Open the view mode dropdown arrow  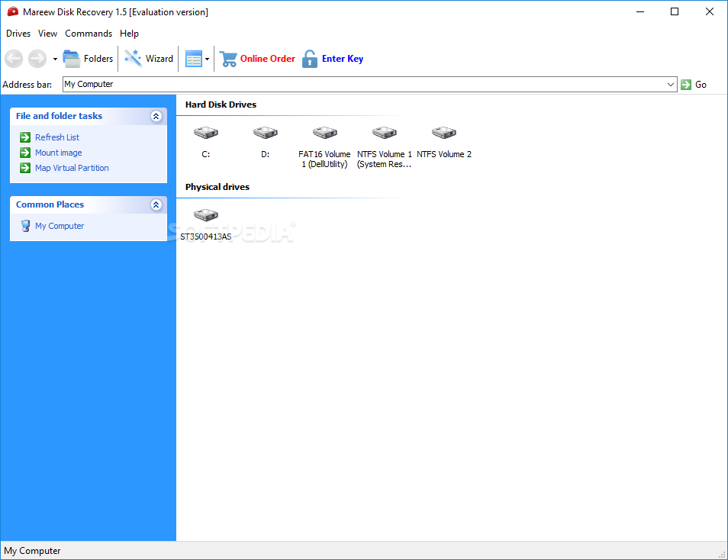(207, 59)
